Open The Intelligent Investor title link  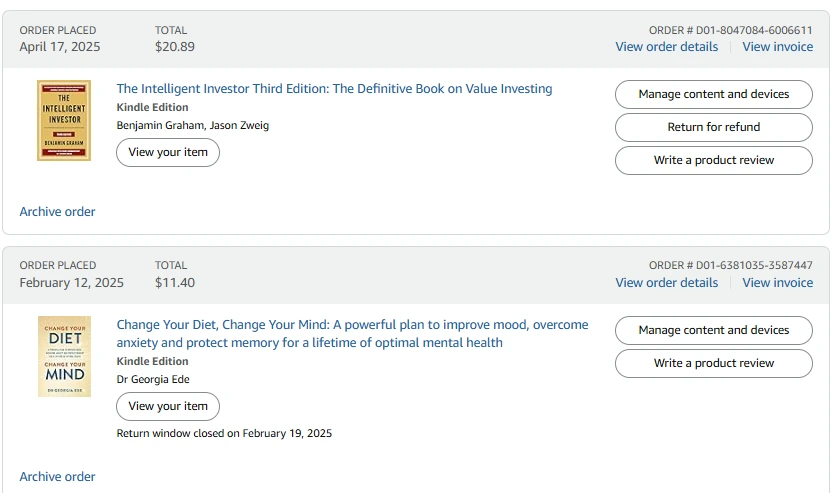(x=334, y=88)
